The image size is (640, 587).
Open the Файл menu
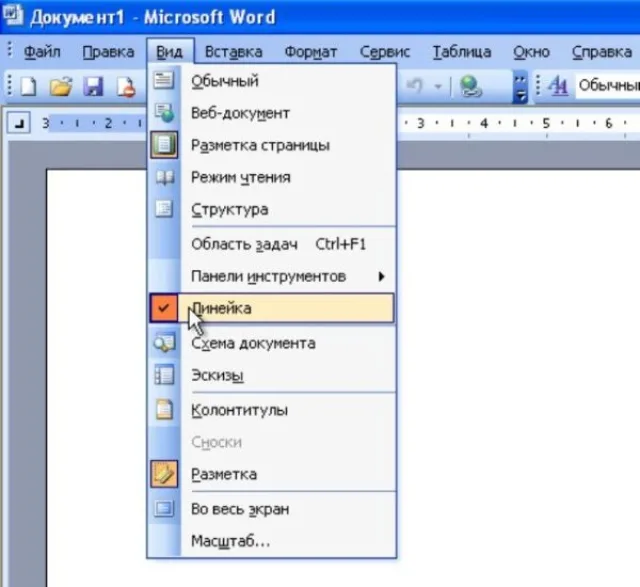tap(42, 52)
